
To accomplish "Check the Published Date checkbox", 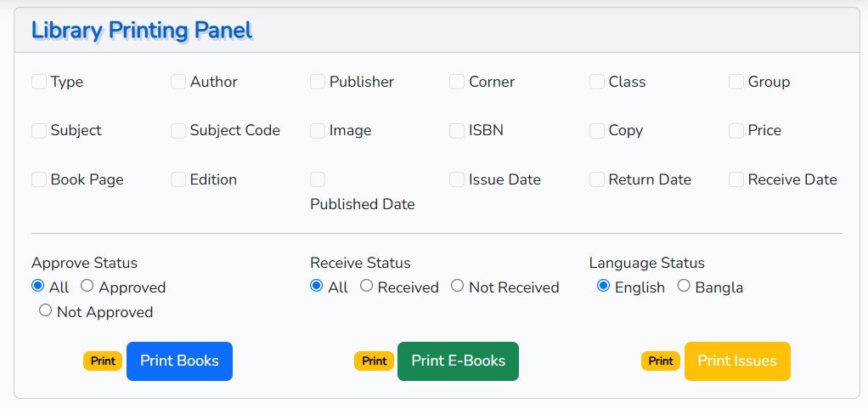I will tap(318, 179).
